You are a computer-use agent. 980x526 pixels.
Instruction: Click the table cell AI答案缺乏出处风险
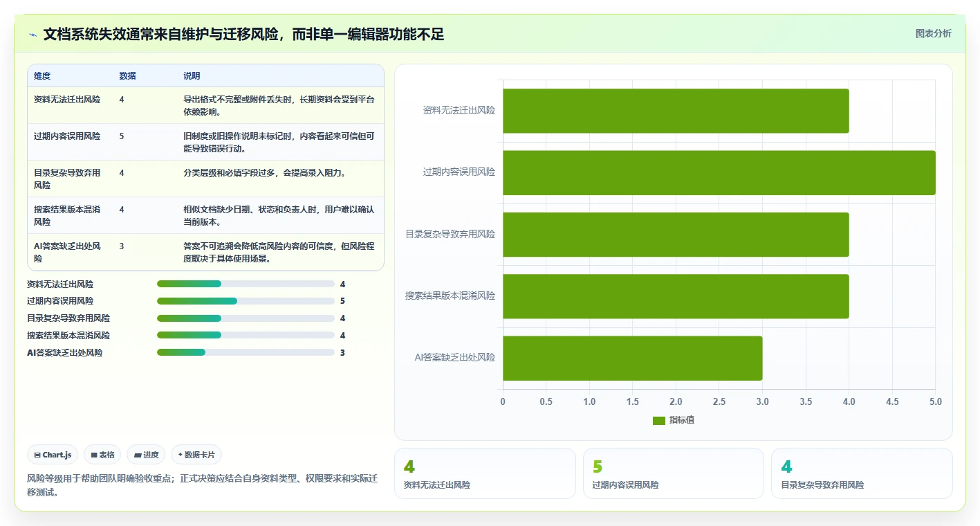click(67, 252)
